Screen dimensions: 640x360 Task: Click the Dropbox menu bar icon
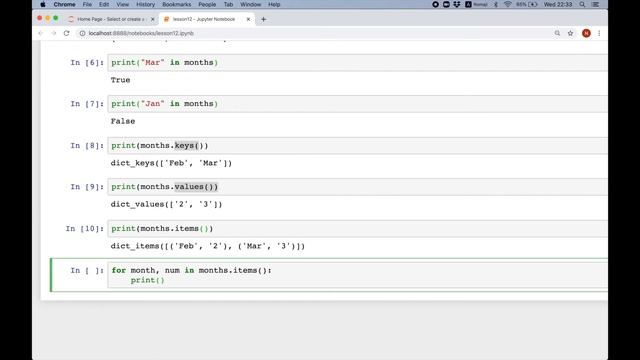coord(457,4)
